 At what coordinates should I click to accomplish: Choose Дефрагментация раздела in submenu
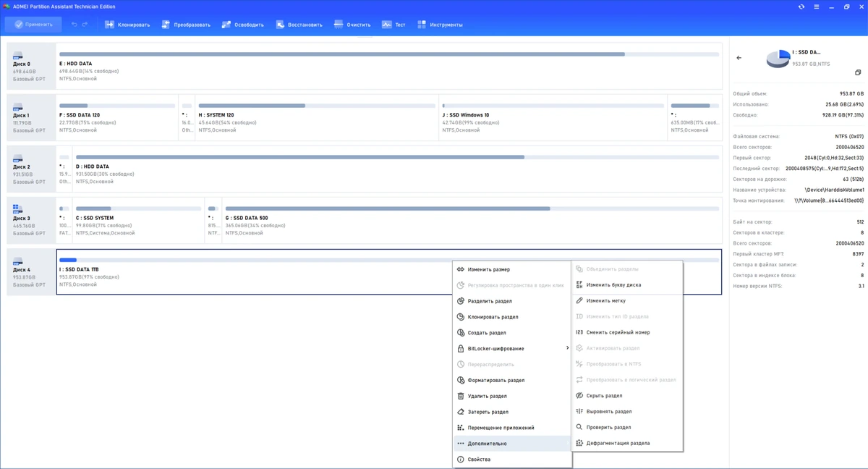point(627,443)
